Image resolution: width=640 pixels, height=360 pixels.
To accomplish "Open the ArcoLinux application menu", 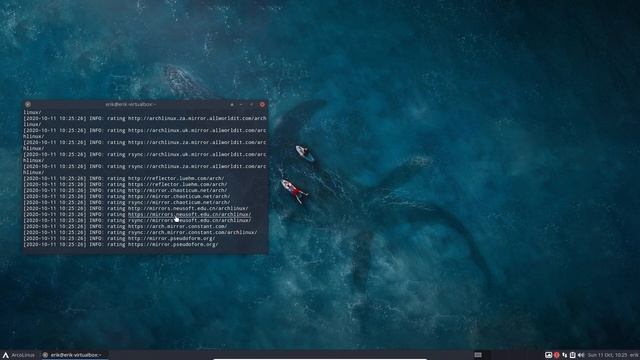I will point(19,355).
